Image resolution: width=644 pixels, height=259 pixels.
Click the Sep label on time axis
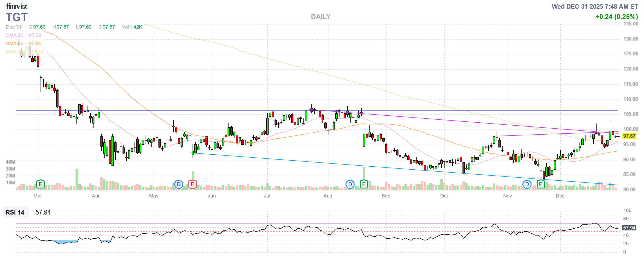point(386,196)
